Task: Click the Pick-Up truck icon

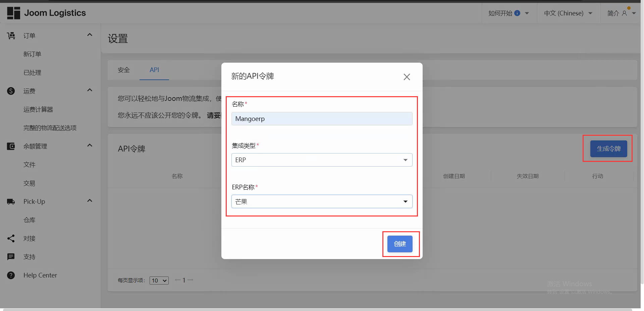Action: [x=11, y=201]
